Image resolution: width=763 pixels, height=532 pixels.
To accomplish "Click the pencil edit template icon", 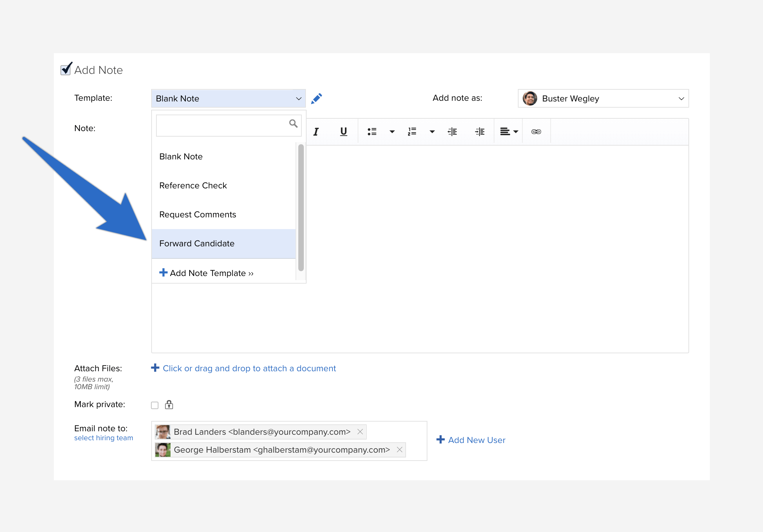I will tap(317, 99).
